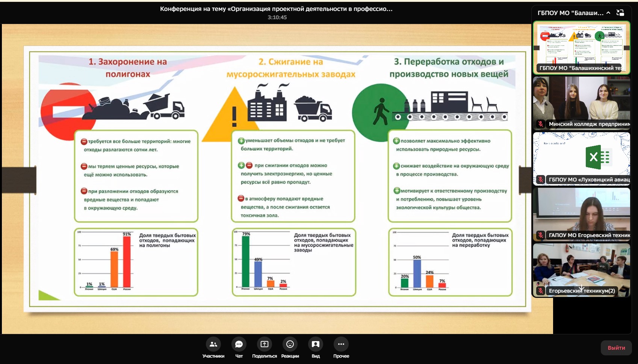Click the swap view icon in the participant panel header

tap(620, 13)
